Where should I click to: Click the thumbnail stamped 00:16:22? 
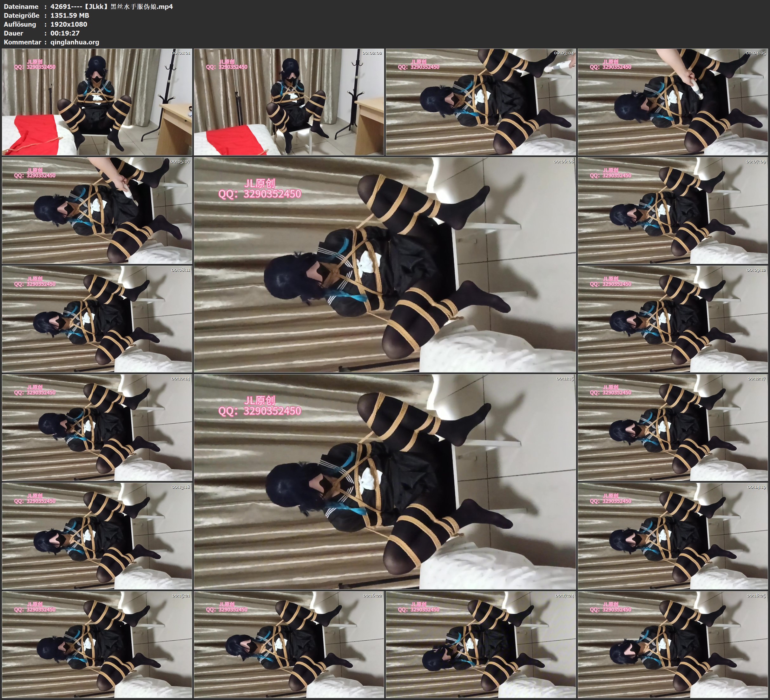pos(289,644)
